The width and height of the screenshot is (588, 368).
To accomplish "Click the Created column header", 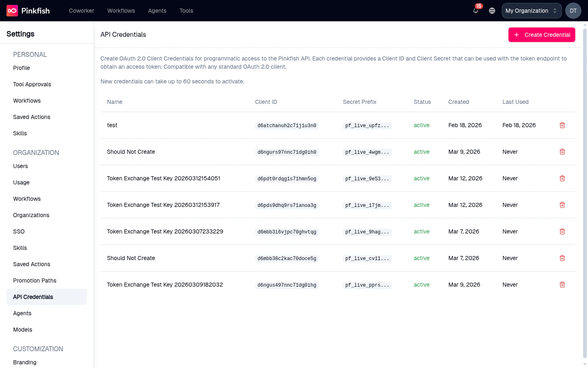I will (459, 102).
